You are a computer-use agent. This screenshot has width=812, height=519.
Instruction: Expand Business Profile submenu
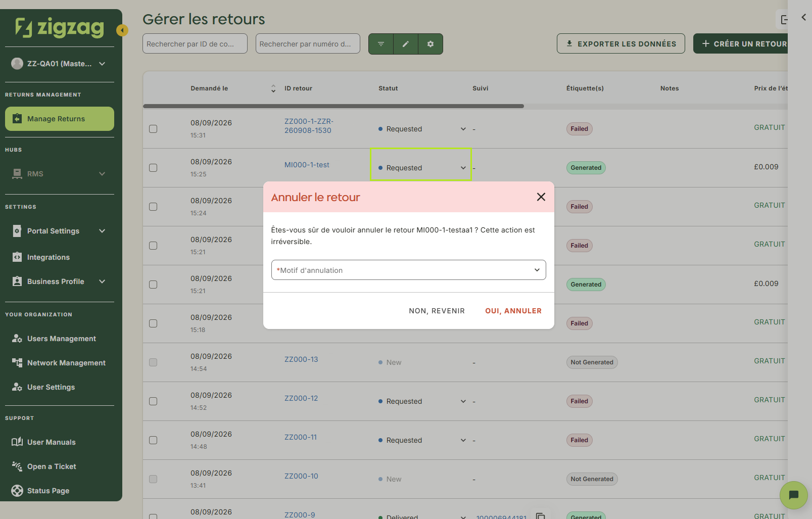click(x=102, y=281)
